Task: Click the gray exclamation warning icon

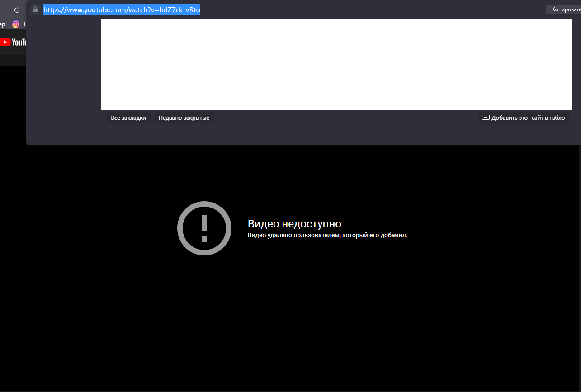Action: pos(204,228)
